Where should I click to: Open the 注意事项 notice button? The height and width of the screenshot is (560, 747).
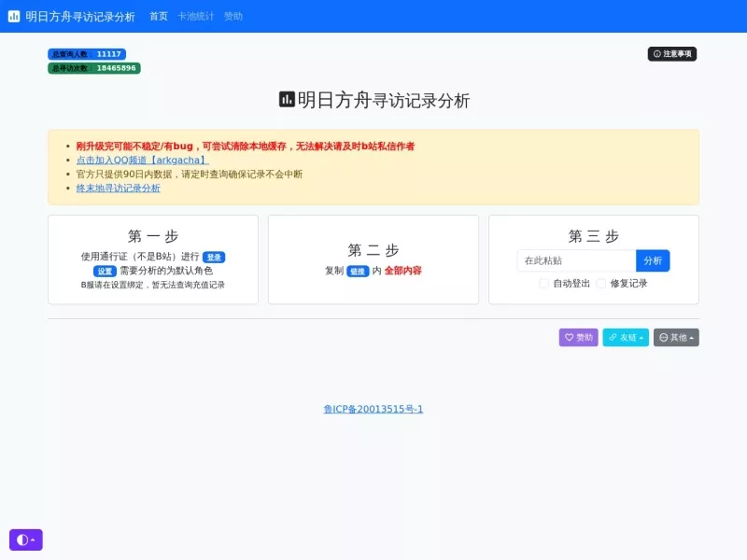(671, 54)
